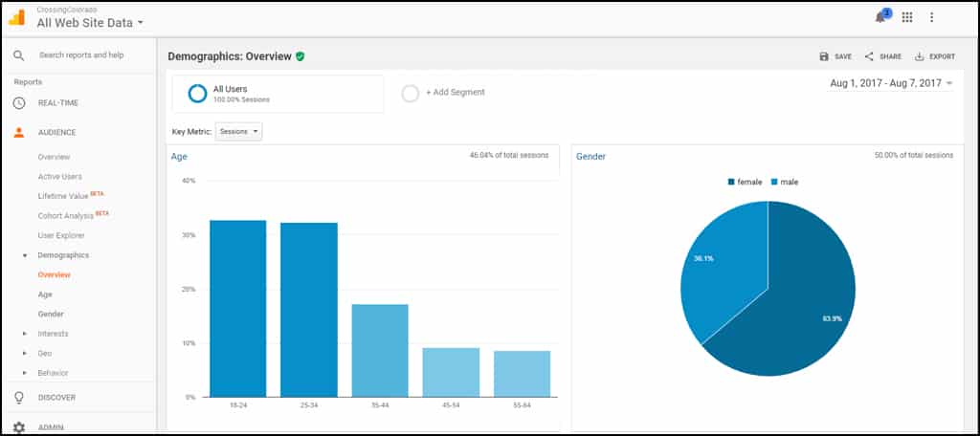Click the Google Analytics logo
The width and height of the screenshot is (980, 436).
tap(17, 16)
